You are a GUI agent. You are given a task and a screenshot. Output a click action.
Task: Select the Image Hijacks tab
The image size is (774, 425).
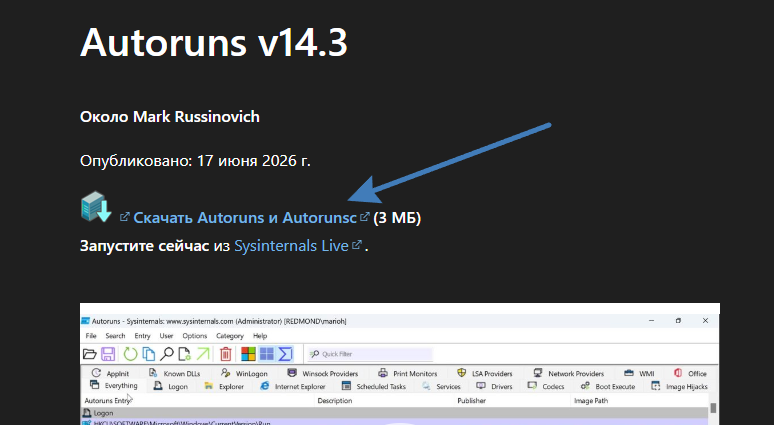pos(679,386)
